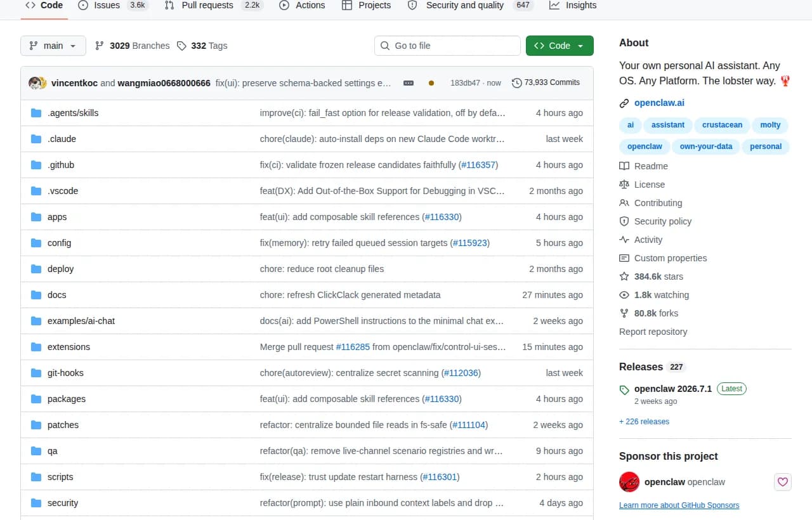The height and width of the screenshot is (520, 812).
Task: Go to the Actions tab
Action: click(302, 5)
